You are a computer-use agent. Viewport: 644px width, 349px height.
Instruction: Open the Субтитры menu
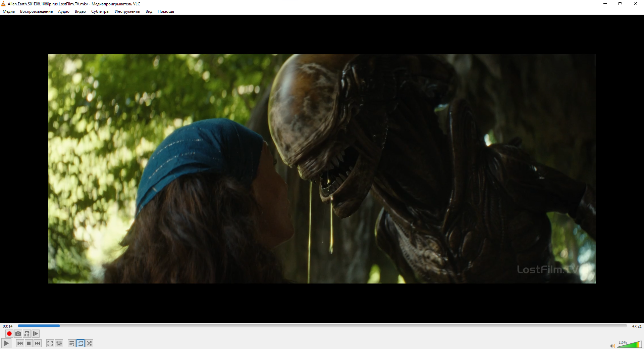click(x=100, y=11)
